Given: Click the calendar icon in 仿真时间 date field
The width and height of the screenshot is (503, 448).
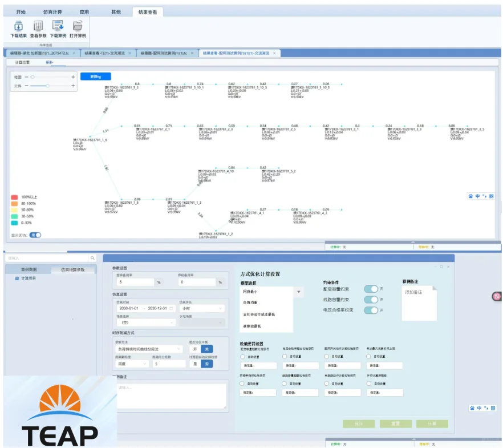Looking at the screenshot, I should tap(171, 308).
